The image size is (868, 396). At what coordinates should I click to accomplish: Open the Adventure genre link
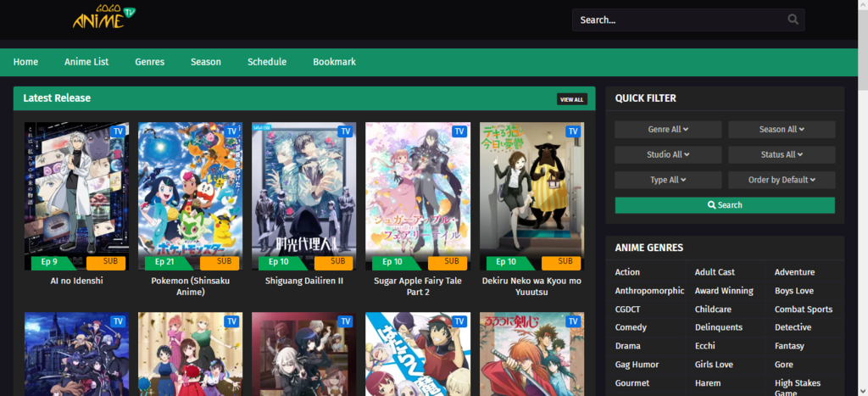point(794,272)
